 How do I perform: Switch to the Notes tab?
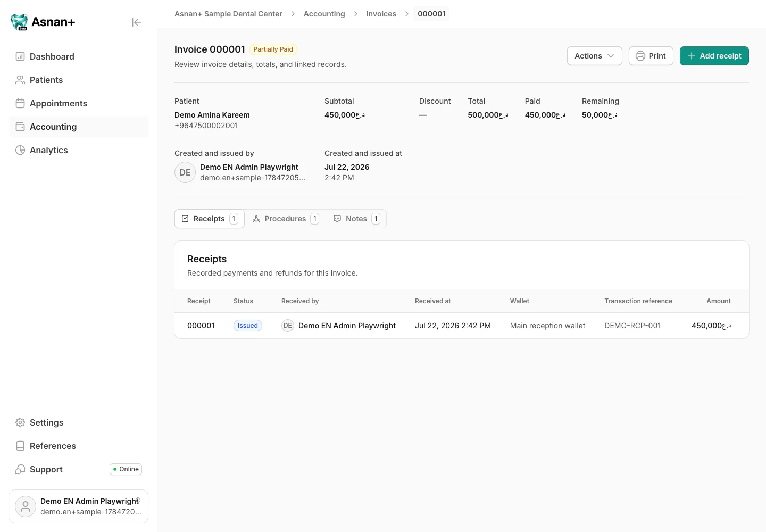coord(356,219)
